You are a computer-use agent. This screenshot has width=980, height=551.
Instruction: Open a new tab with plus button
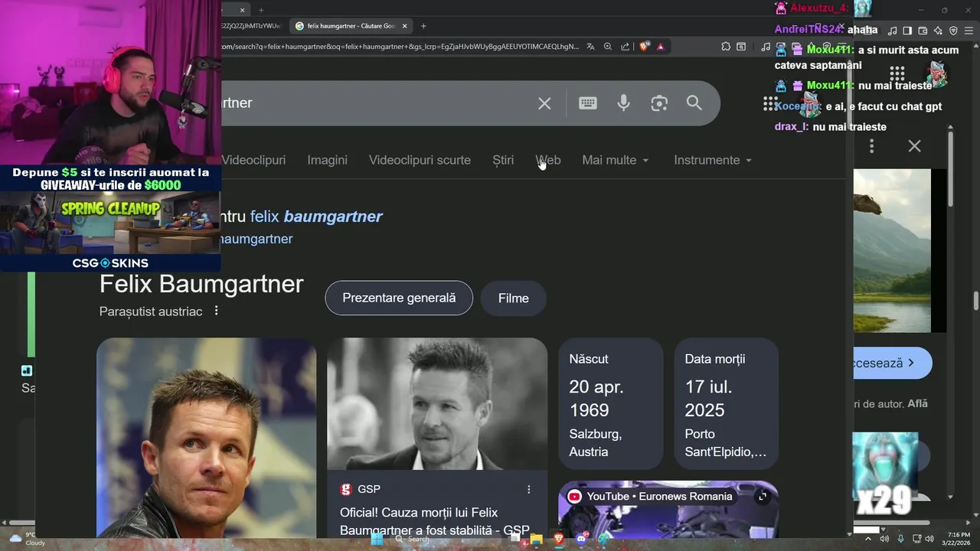(x=423, y=26)
